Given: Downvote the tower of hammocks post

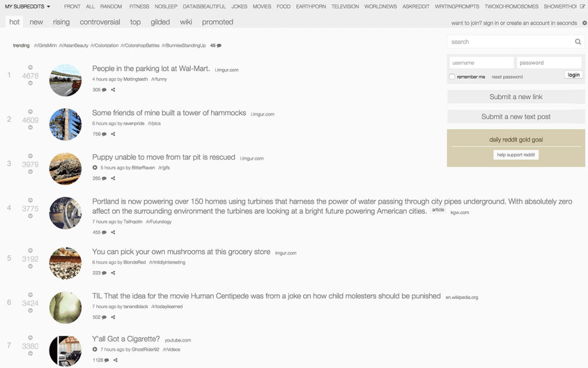Looking at the screenshot, I should click(x=30, y=128).
